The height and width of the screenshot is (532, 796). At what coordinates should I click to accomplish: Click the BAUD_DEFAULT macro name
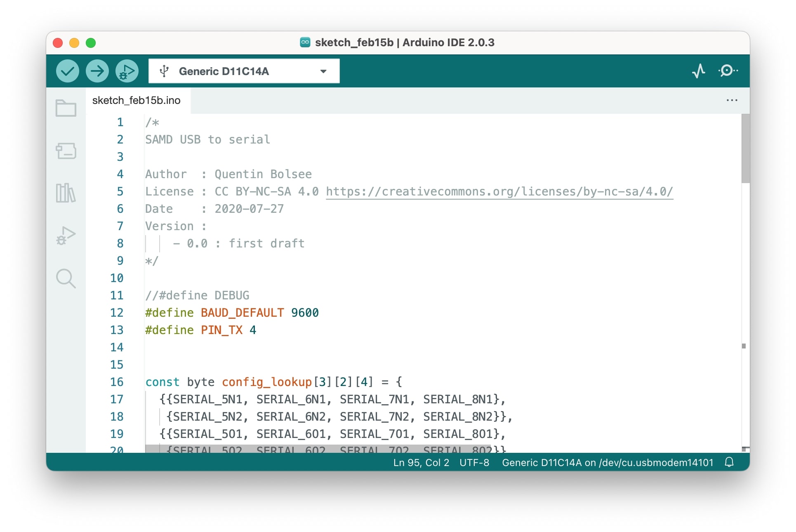[x=243, y=313]
